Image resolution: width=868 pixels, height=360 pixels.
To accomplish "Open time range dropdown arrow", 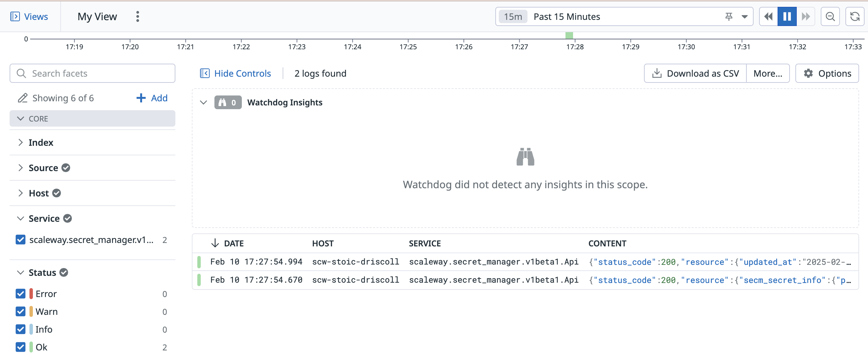I will pos(744,16).
